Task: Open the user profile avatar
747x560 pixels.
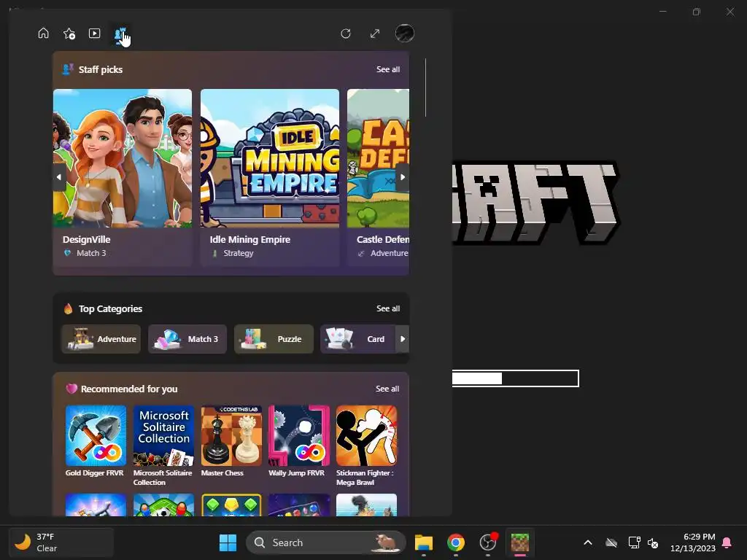Action: tap(404, 34)
